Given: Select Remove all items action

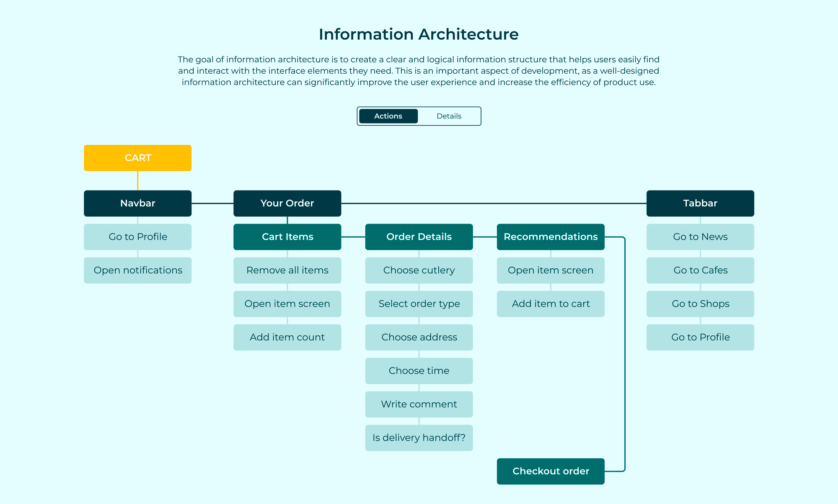Looking at the screenshot, I should point(287,270).
